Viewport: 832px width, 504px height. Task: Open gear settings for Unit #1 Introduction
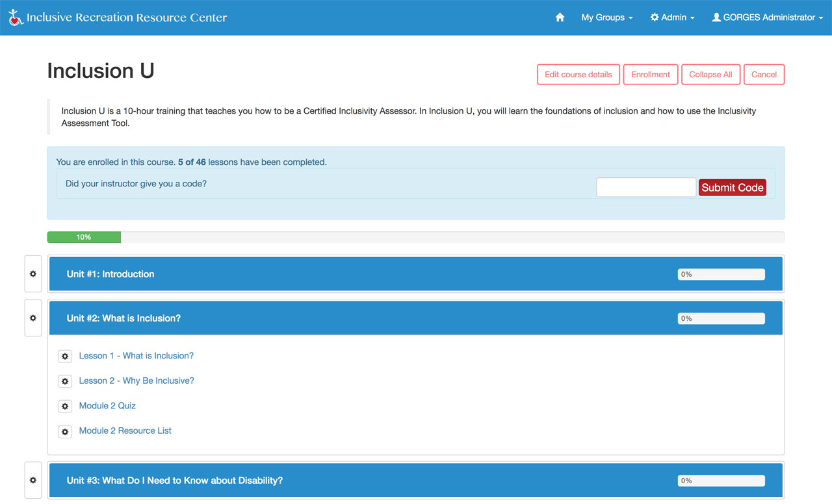pyautogui.click(x=33, y=274)
